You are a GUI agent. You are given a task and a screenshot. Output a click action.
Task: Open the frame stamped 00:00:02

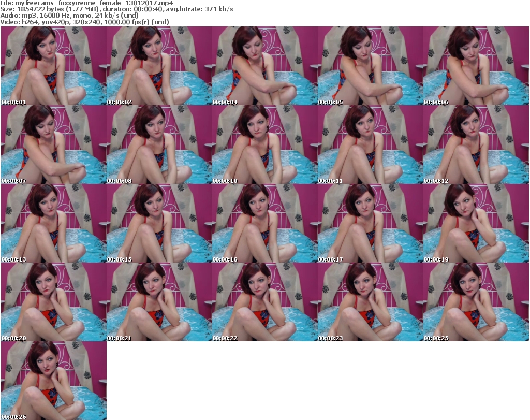[159, 66]
